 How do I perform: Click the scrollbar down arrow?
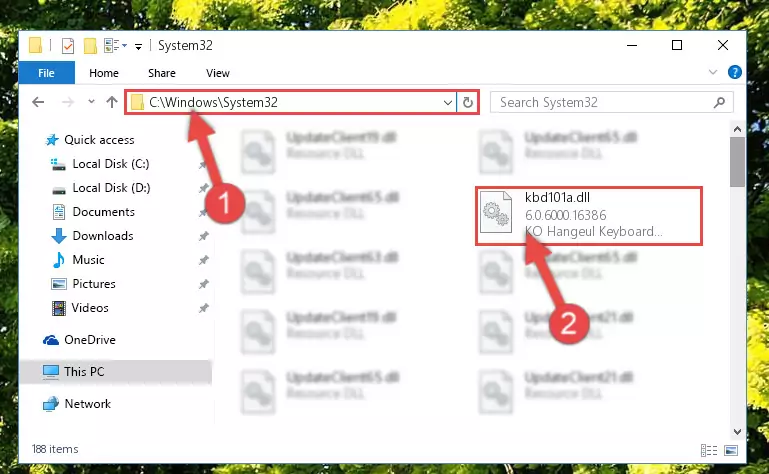tap(737, 432)
